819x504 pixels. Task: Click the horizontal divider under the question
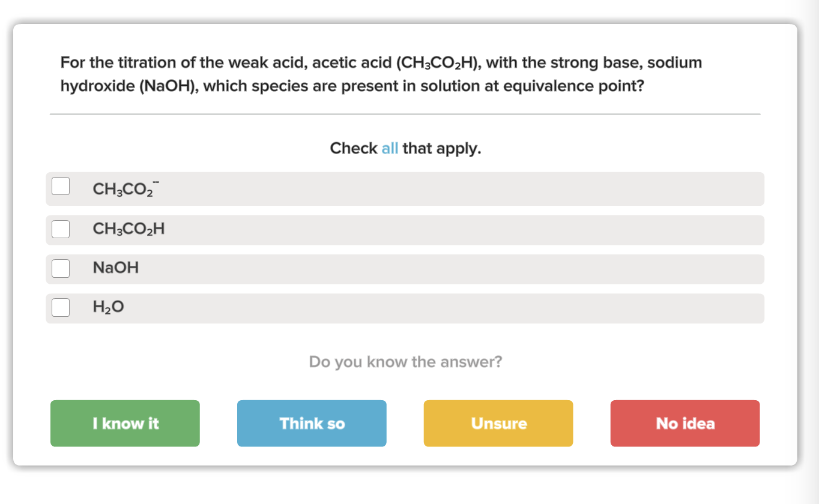coord(405,113)
